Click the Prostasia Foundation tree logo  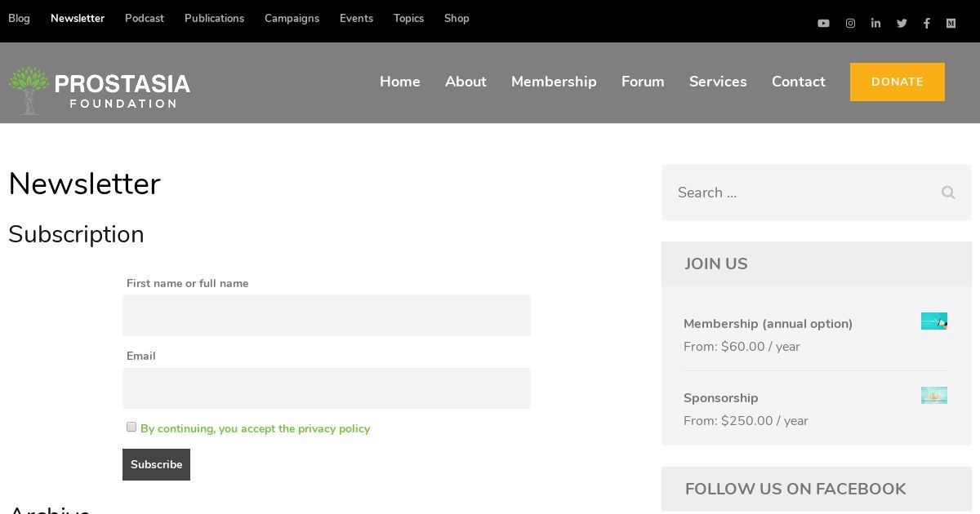point(29,90)
